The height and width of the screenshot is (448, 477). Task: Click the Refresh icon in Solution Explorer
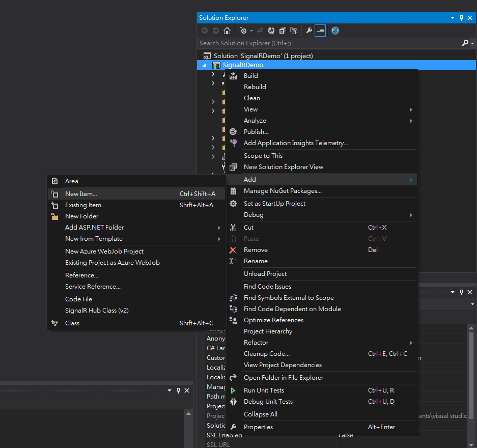271,31
